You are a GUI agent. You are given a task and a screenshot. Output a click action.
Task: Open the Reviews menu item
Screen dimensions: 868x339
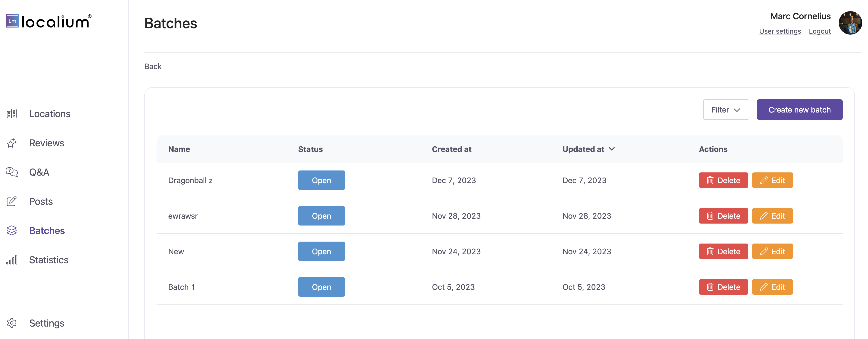point(47,143)
